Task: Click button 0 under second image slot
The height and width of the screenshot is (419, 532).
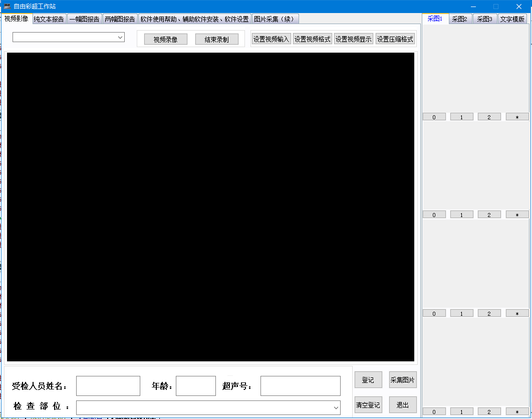Action: [434, 215]
